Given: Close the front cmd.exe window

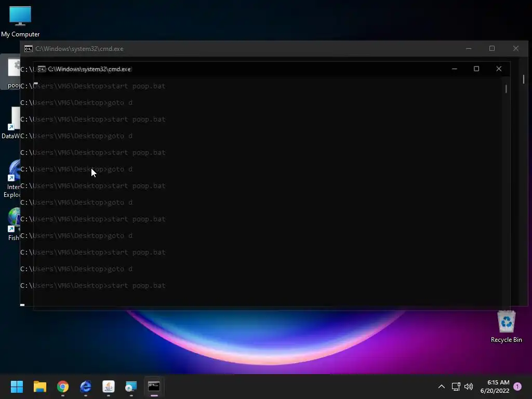Looking at the screenshot, I should click(x=499, y=69).
